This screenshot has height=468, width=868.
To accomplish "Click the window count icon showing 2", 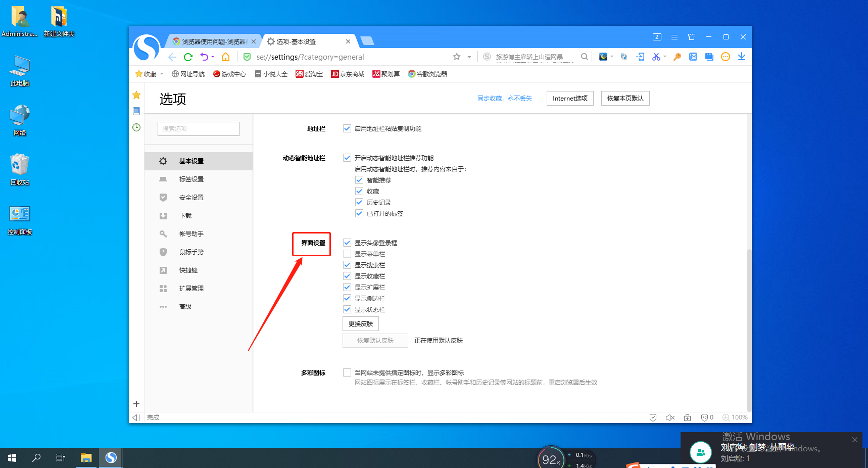I will pyautogui.click(x=657, y=37).
